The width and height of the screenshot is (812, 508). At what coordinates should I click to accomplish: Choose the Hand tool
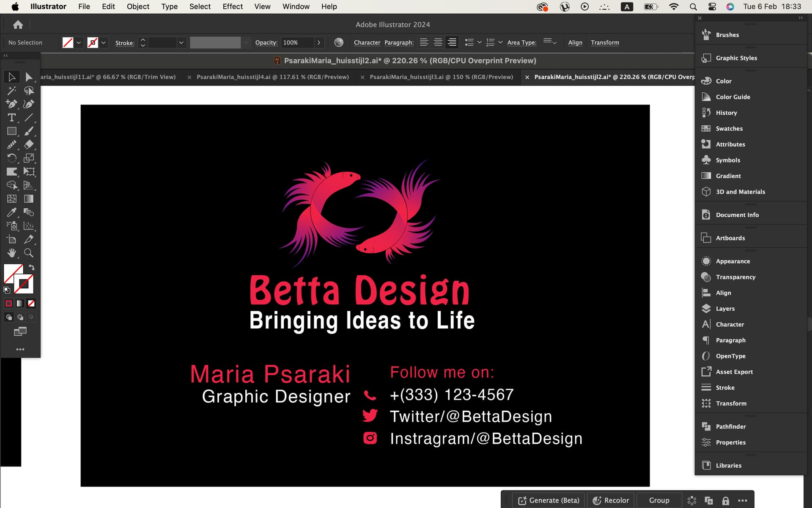tap(12, 253)
